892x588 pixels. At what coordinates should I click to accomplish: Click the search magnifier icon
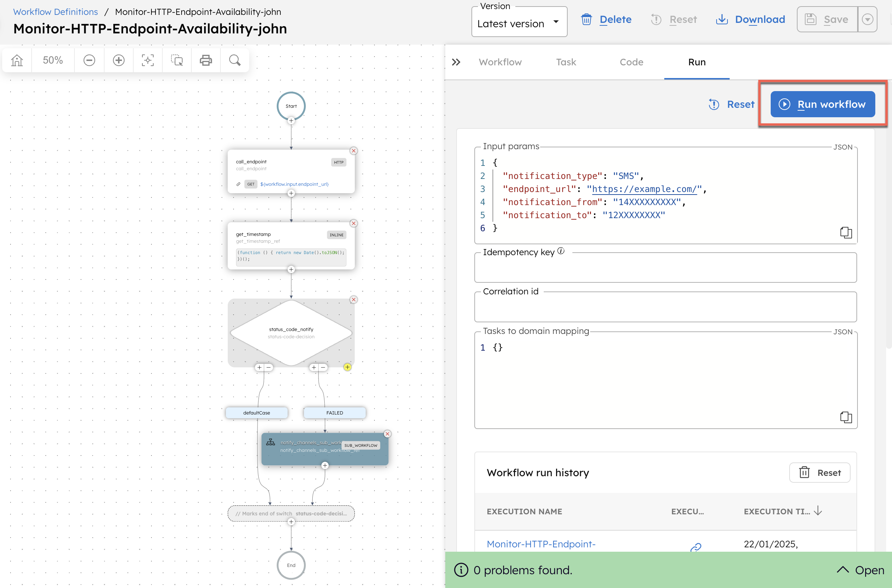[x=235, y=60]
